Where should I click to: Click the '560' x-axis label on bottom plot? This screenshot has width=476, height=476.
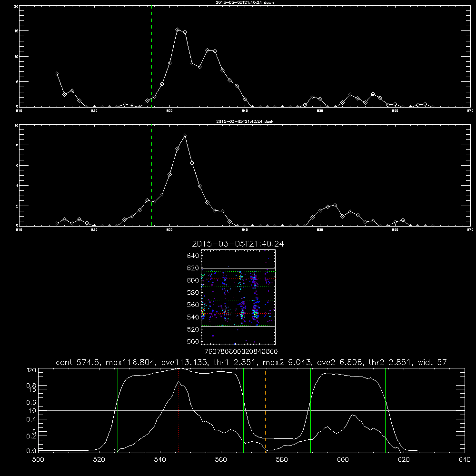[x=221, y=459]
